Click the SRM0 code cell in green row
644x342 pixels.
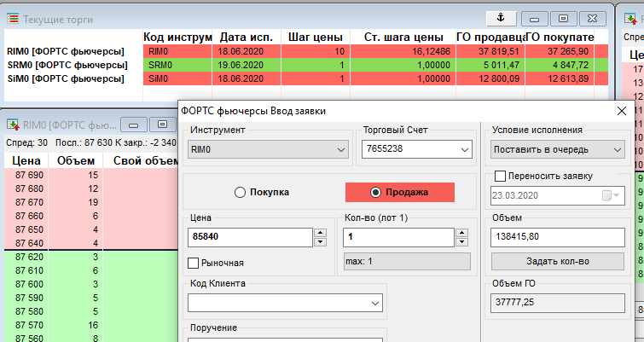(177, 66)
